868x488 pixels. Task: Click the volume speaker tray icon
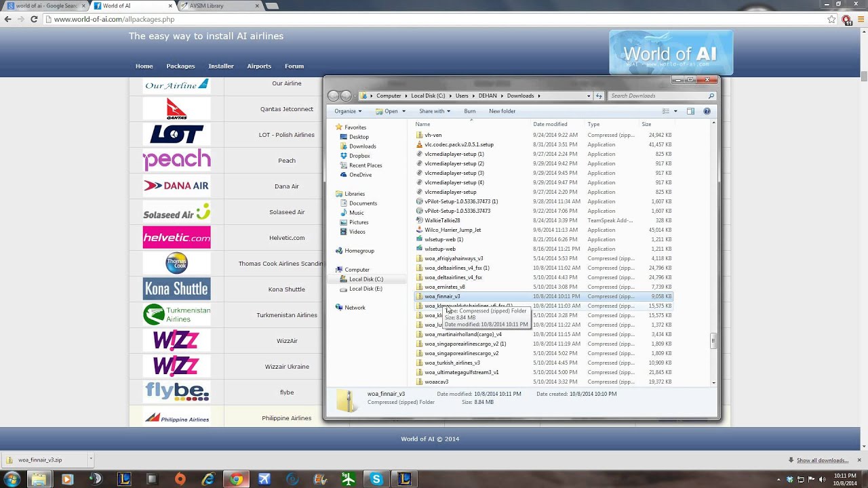click(821, 479)
